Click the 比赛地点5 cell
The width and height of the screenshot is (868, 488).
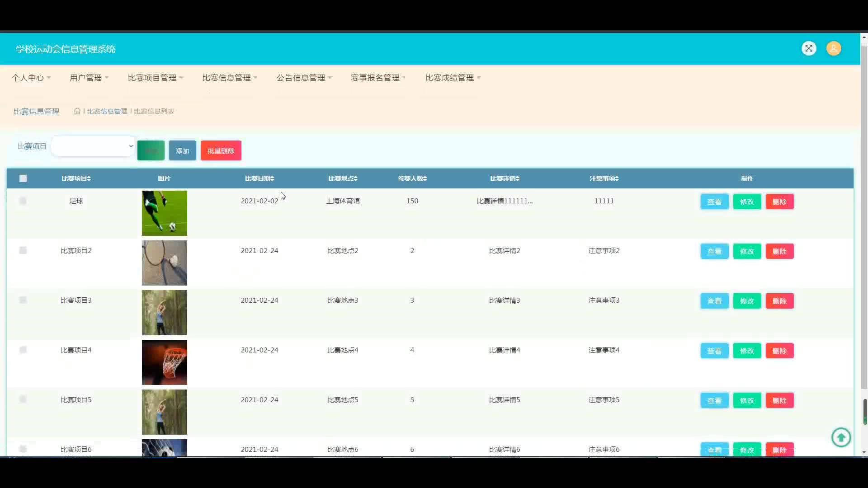pyautogui.click(x=343, y=400)
